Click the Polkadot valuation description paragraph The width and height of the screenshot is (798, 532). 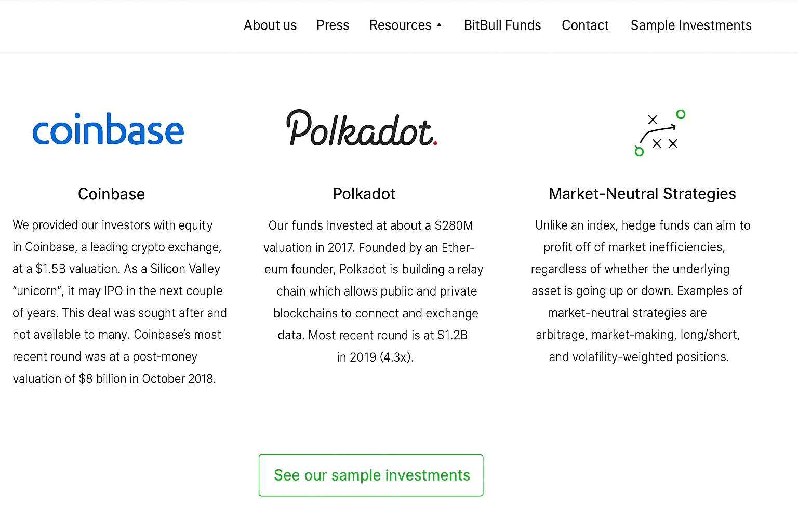coord(373,291)
